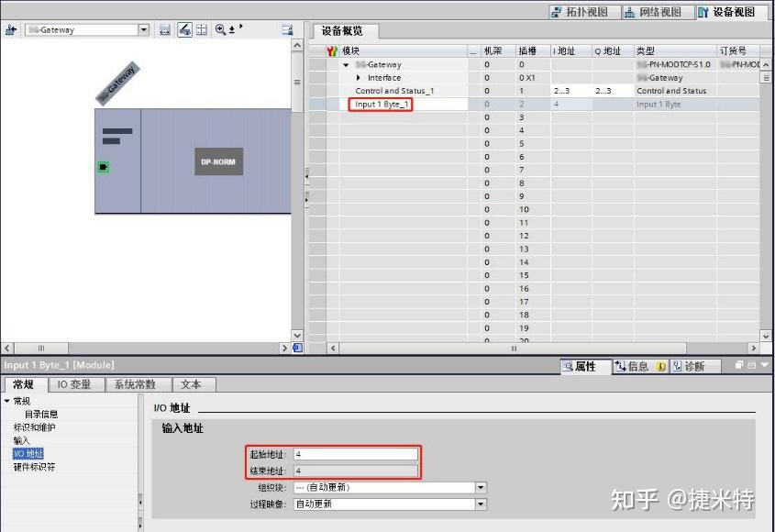Viewport: 775px width, 532px height.
Task: Click the 模块 column header
Action: click(x=403, y=51)
